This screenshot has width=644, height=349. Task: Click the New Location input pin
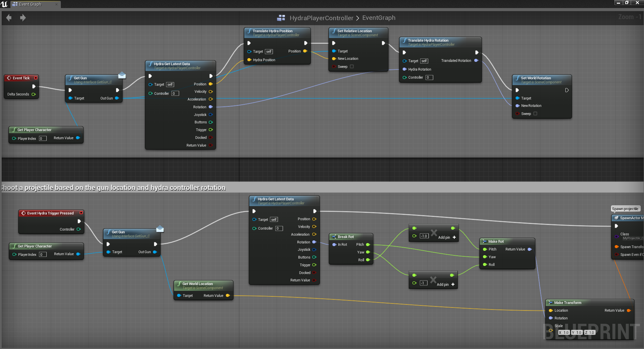(x=334, y=59)
